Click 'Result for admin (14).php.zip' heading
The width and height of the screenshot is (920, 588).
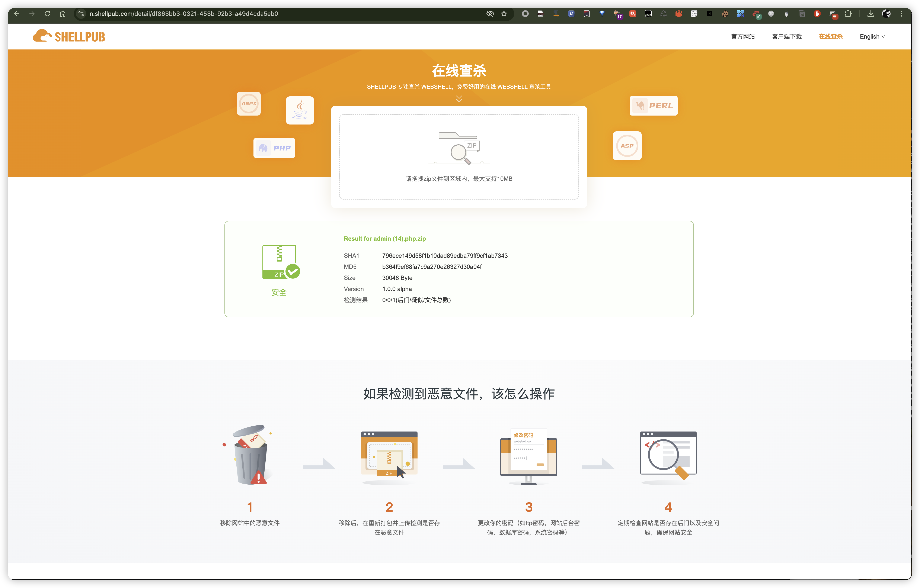pyautogui.click(x=385, y=239)
